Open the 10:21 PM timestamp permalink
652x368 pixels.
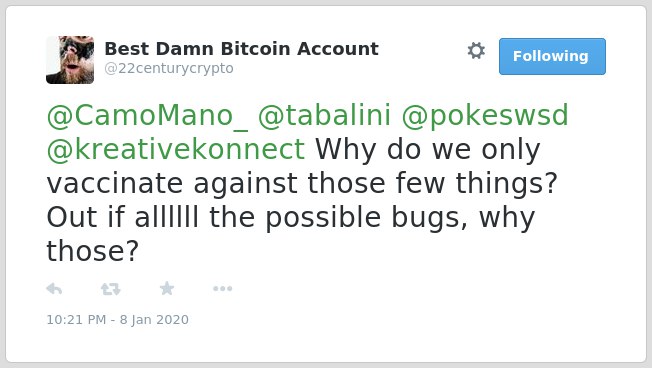(76, 320)
